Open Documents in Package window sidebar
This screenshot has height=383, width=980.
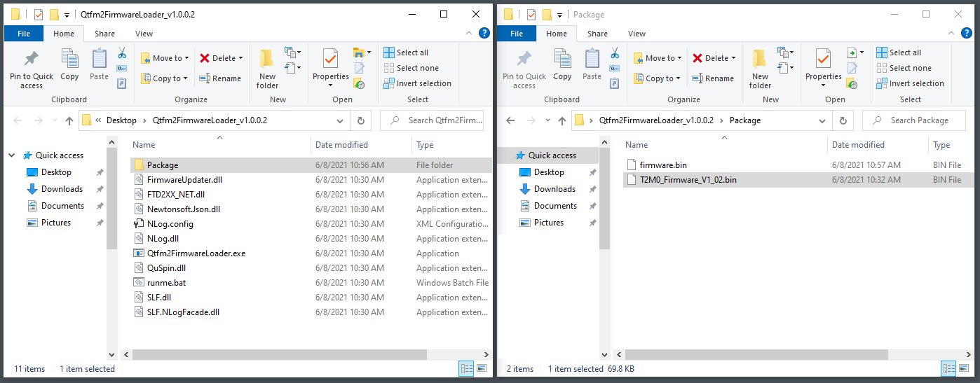(555, 206)
